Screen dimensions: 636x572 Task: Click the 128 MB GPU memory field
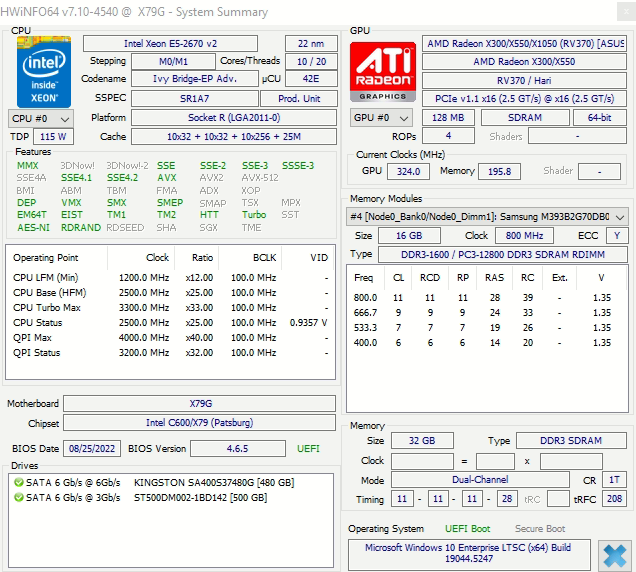click(x=448, y=118)
